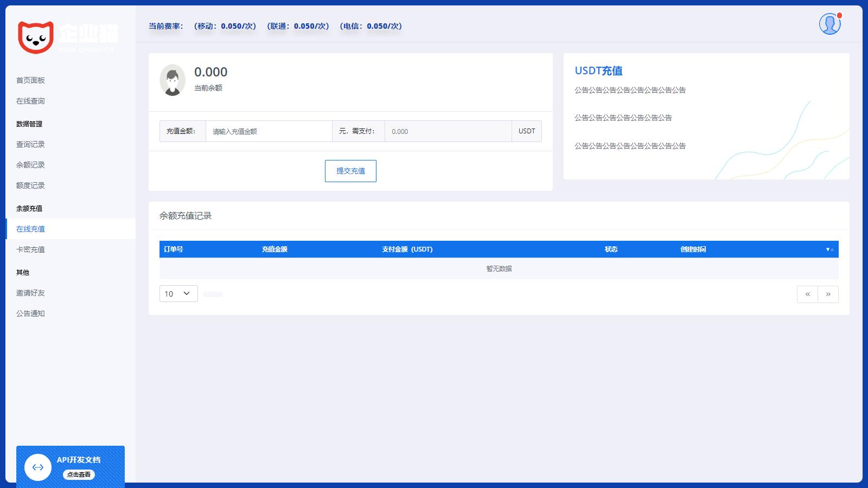This screenshot has height=488, width=868.
Task: Open 邀请好友 in the sidebar
Action: coord(30,293)
